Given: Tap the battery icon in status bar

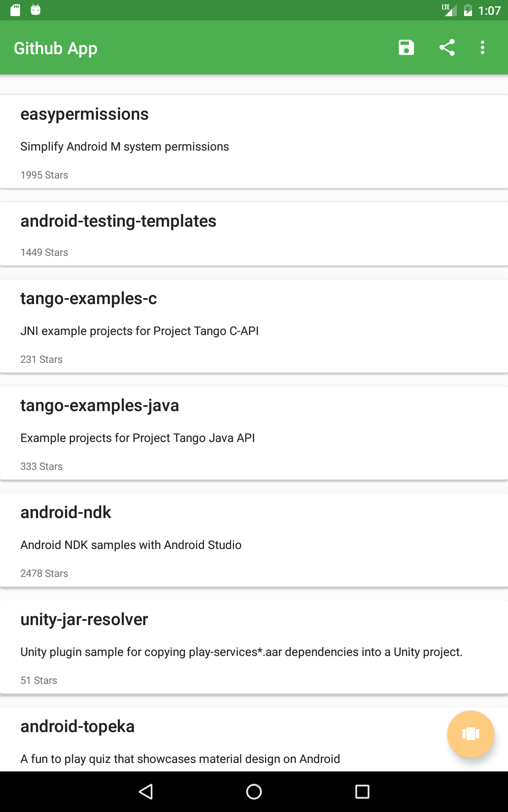Looking at the screenshot, I should click(468, 10).
